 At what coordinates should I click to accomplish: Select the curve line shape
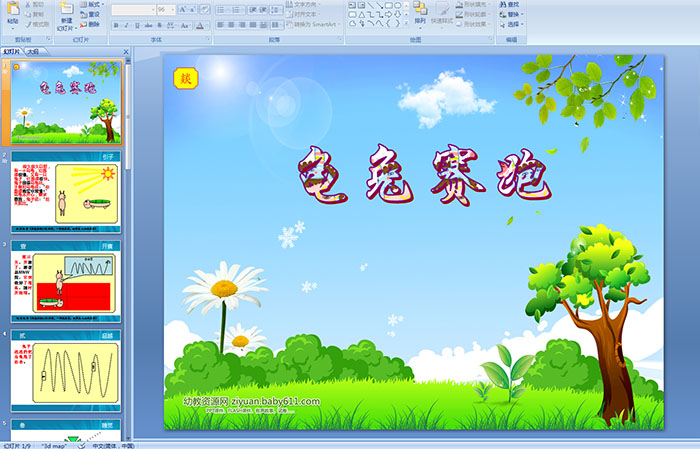[x=379, y=23]
